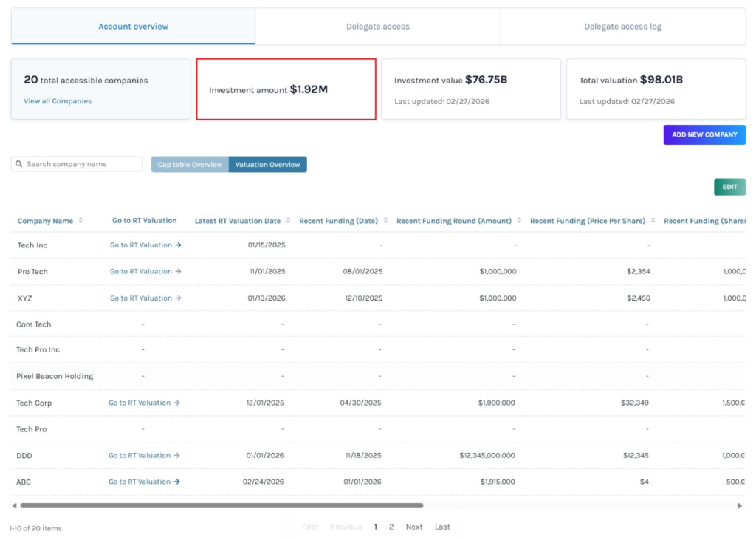
Task: Switch to Cap table Overview view
Action: (190, 165)
